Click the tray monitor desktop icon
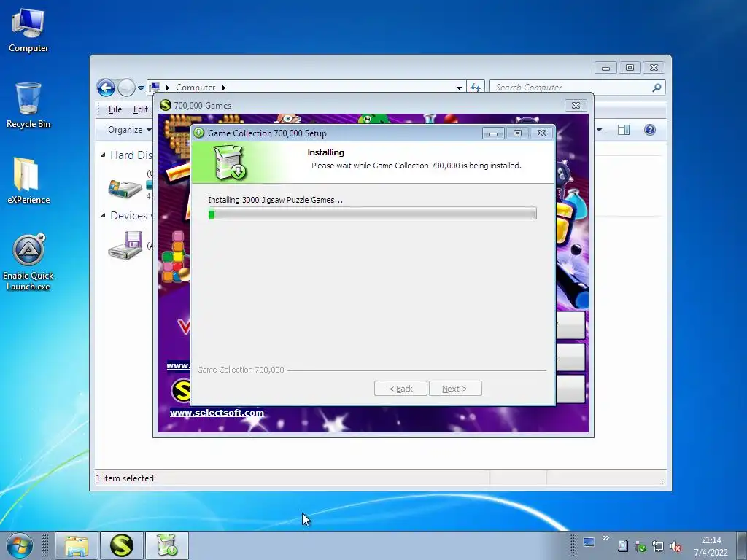747x560 pixels. pos(589,542)
